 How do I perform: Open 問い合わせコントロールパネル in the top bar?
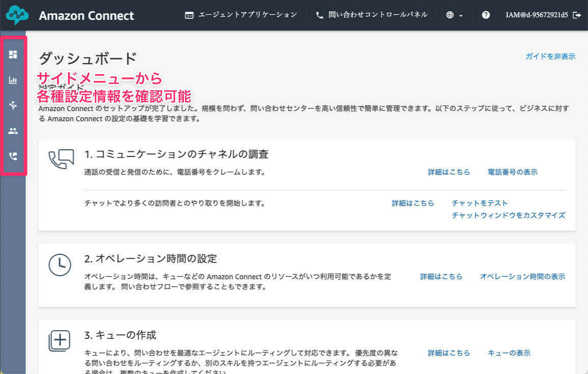[x=371, y=15]
